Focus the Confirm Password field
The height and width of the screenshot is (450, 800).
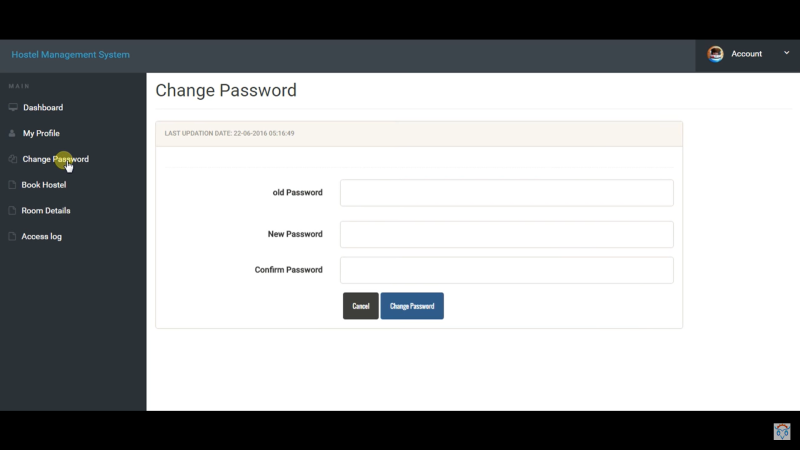tap(507, 270)
